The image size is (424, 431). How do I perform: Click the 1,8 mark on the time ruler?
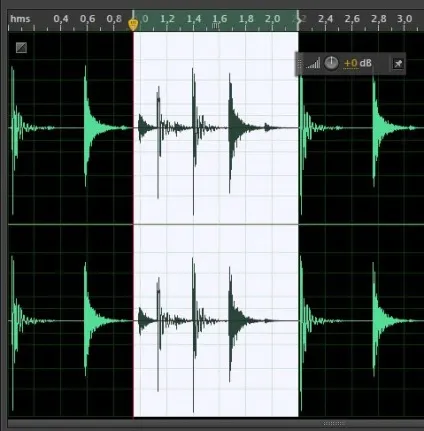(246, 19)
